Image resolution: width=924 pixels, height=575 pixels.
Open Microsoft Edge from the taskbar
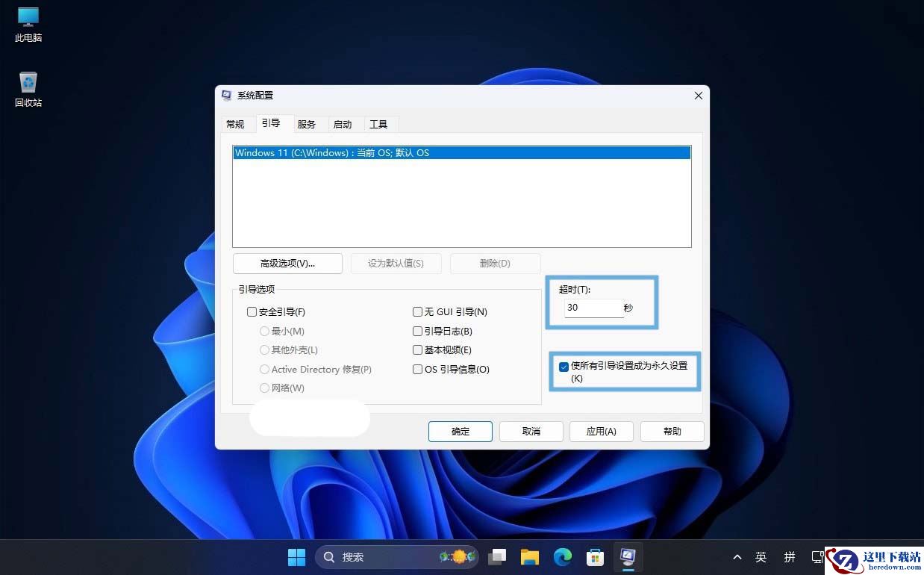[x=562, y=557]
